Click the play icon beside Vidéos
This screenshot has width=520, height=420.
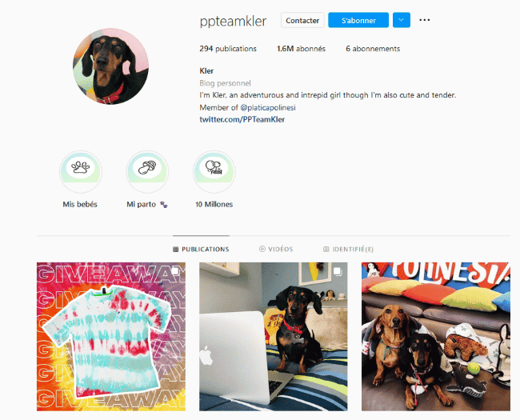pyautogui.click(x=262, y=249)
